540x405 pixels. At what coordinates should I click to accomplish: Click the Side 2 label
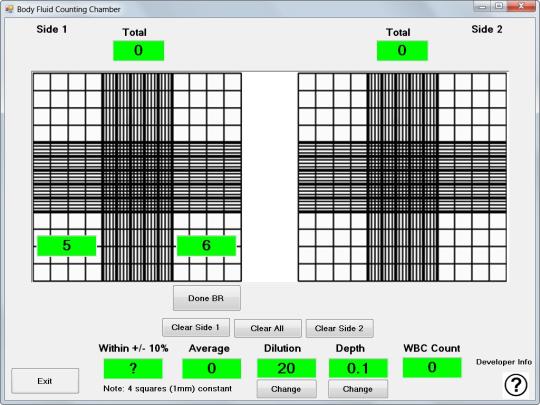point(487,29)
